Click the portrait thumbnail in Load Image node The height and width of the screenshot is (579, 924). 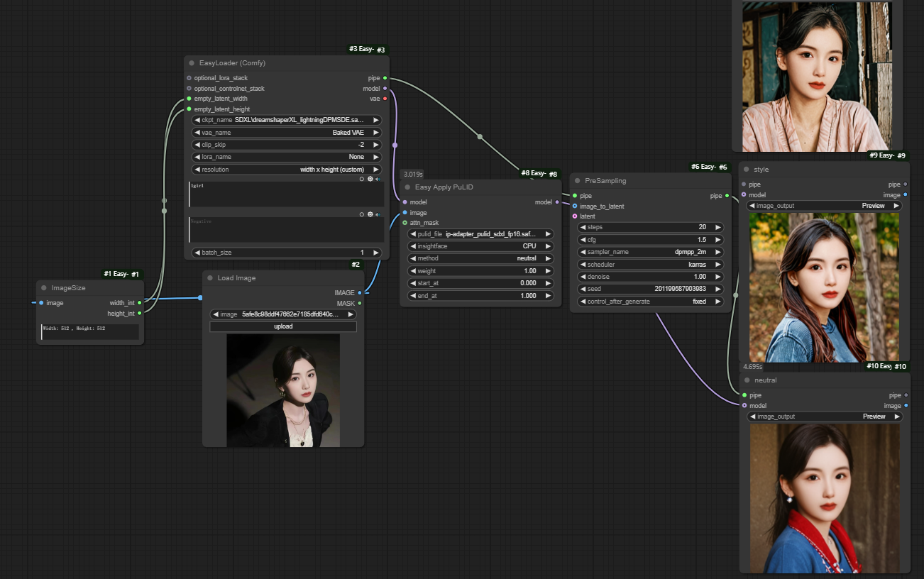pyautogui.click(x=283, y=390)
